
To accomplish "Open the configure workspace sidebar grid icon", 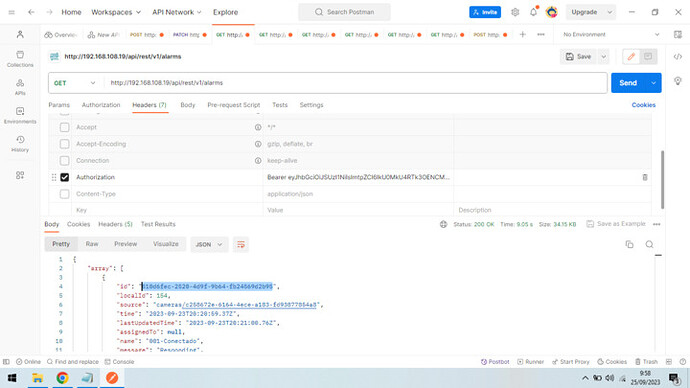I will coord(20,175).
